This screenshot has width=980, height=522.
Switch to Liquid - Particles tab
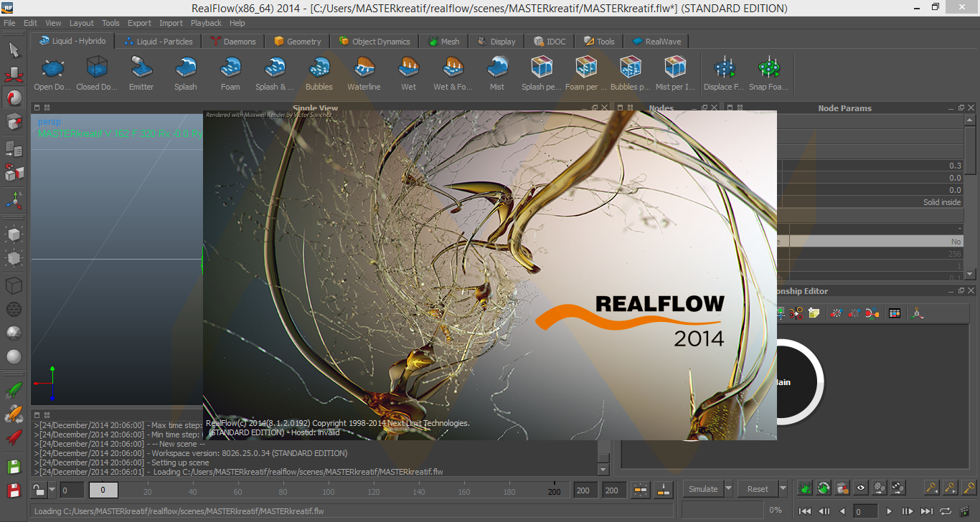(x=159, y=42)
